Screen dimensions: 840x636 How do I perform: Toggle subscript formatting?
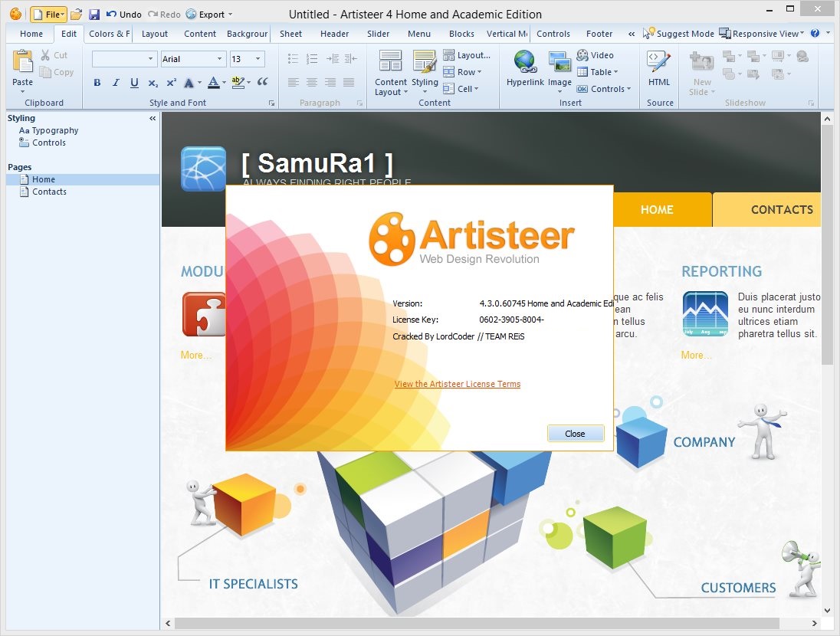click(x=153, y=83)
